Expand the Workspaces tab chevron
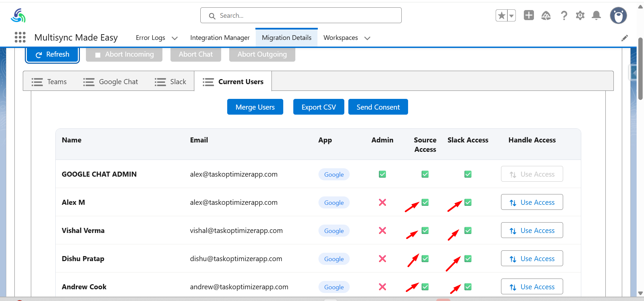This screenshot has height=301, width=644. [x=367, y=38]
